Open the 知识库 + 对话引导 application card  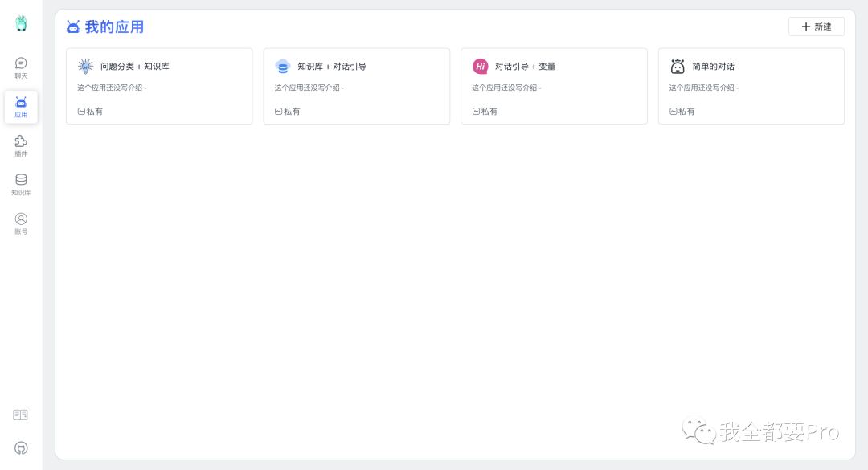[356, 86]
